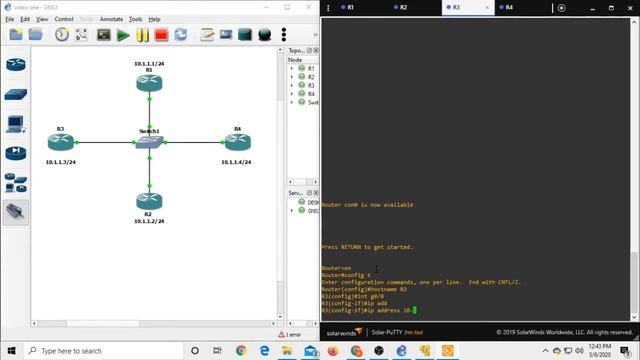Viewport: 640px width, 360px height.
Task: Click the Solar-PuTTY free tool link
Action: coord(413,332)
